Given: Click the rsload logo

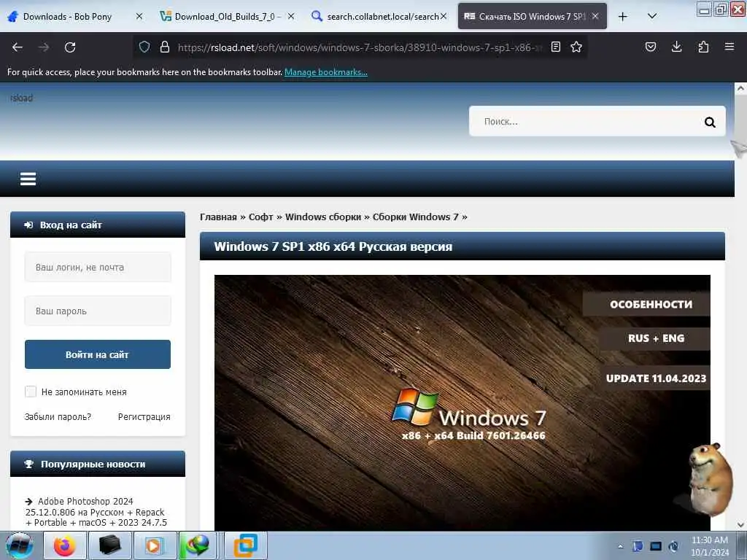Looking at the screenshot, I should click(21, 98).
